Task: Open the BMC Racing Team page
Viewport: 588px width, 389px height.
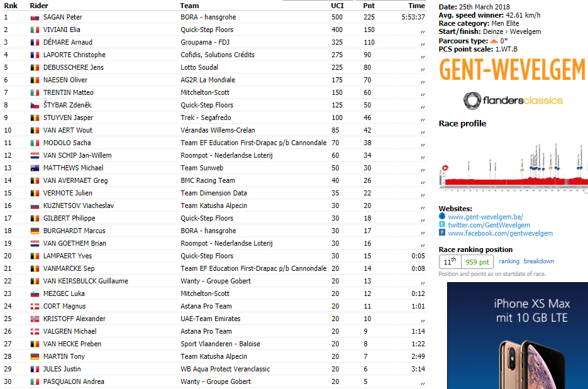Action: coord(208,180)
